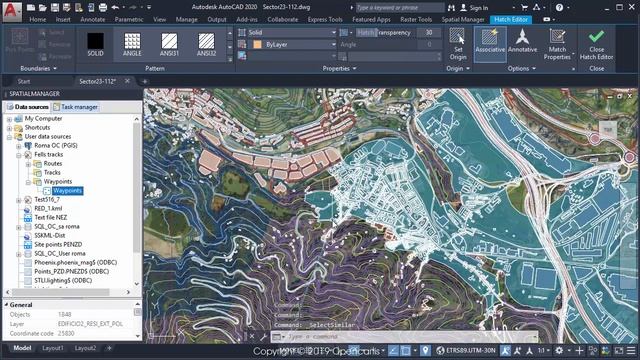This screenshot has width=640, height=360.
Task: Collapse the User data sources node
Action: (x=9, y=137)
